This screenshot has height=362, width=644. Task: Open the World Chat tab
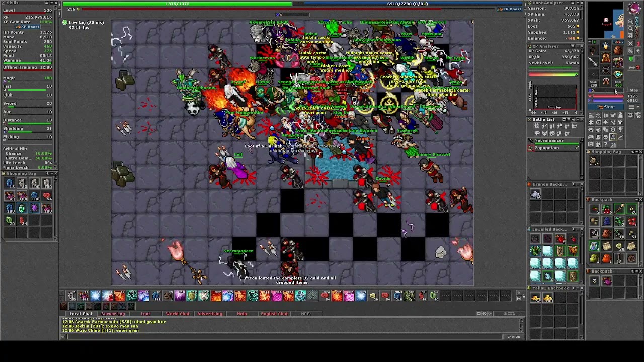(x=178, y=314)
